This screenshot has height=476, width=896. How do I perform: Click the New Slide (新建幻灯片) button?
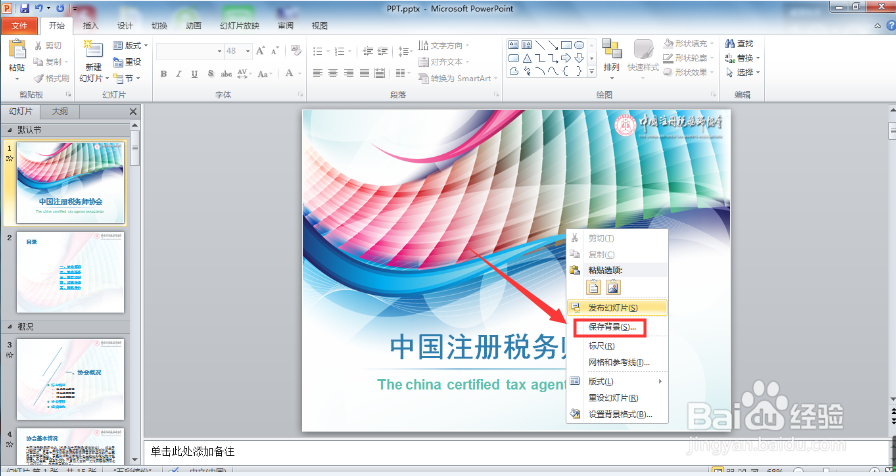coord(94,61)
